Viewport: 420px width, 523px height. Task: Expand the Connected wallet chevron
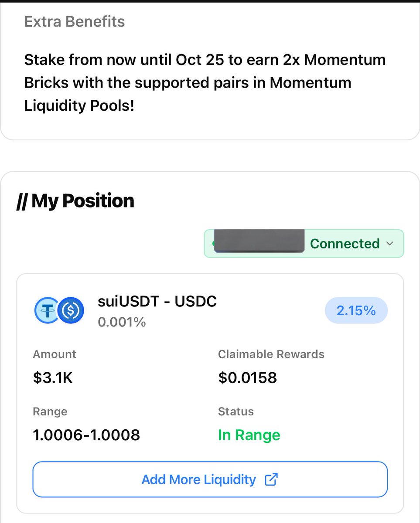click(x=390, y=244)
